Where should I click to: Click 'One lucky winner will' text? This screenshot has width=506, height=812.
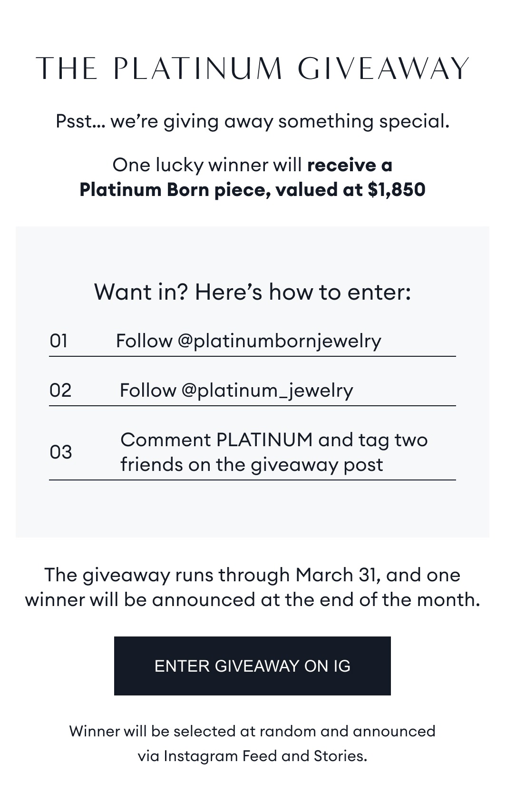pyautogui.click(x=207, y=165)
